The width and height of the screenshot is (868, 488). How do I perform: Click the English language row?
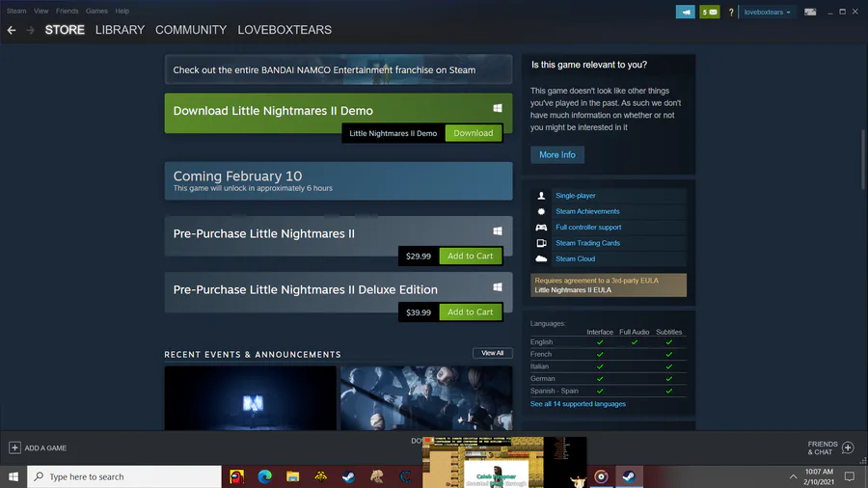point(608,342)
